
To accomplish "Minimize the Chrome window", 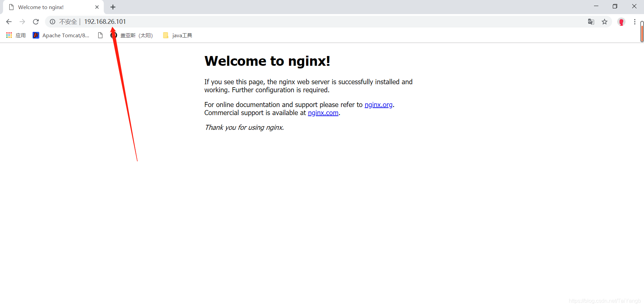I will (596, 6).
